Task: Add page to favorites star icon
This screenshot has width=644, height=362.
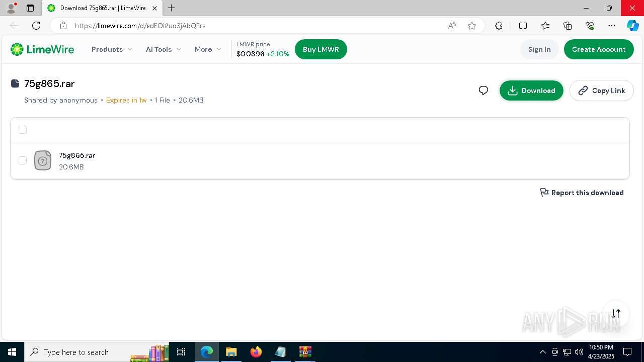Action: click(472, 26)
